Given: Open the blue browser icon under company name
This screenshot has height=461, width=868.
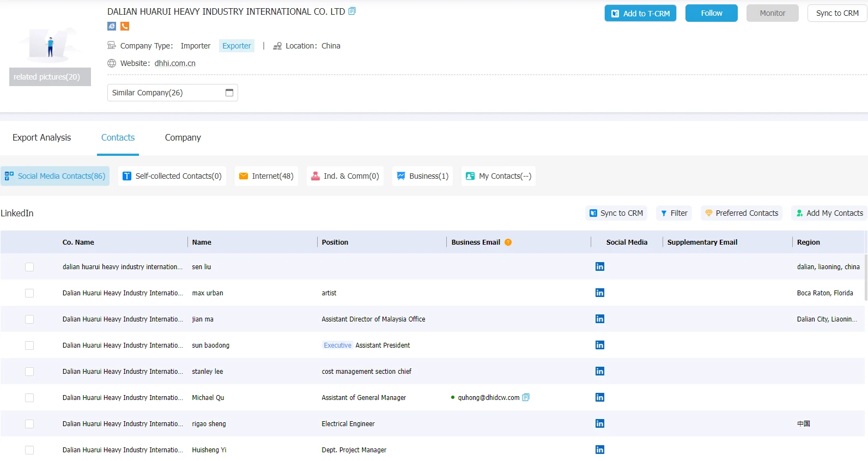Looking at the screenshot, I should coord(112,26).
